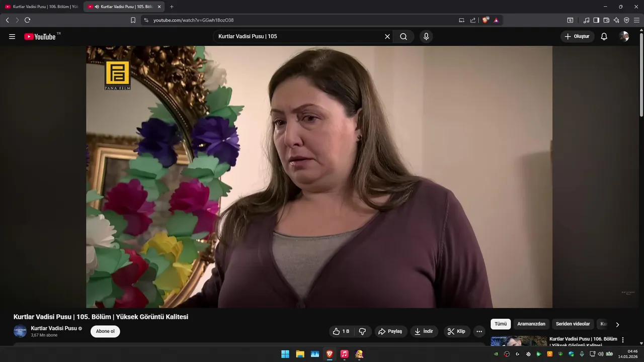
Task: Start voice search with microphone icon
Action: tap(426, 37)
